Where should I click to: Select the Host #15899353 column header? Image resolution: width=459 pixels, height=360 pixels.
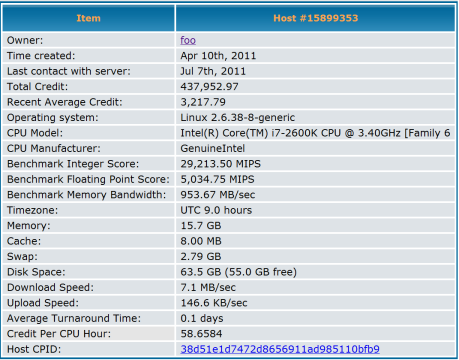315,18
